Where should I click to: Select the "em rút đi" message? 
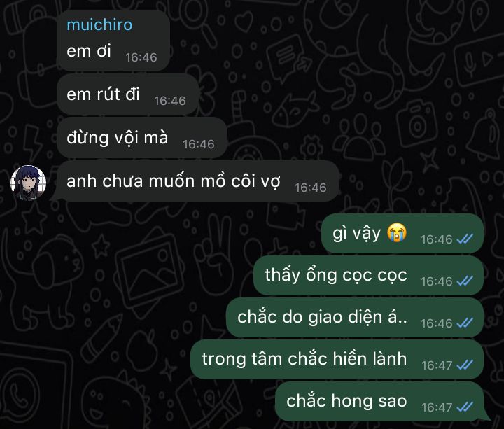(127, 94)
